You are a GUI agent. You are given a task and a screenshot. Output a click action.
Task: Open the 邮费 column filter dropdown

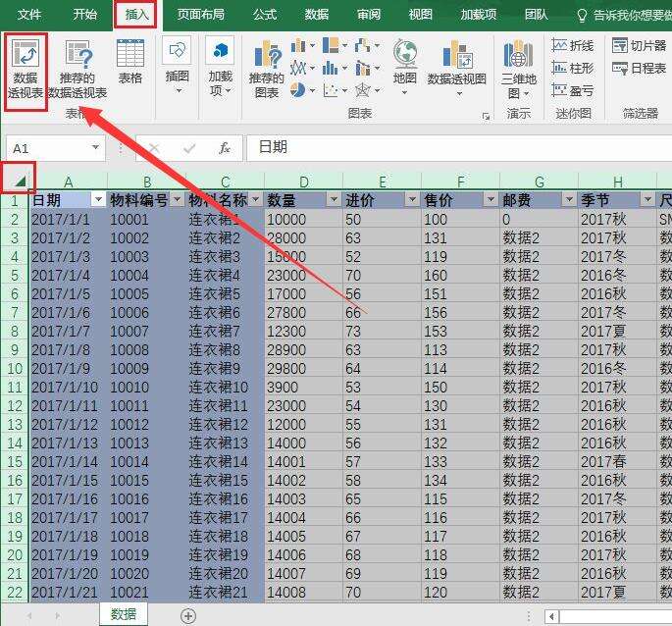coord(569,200)
